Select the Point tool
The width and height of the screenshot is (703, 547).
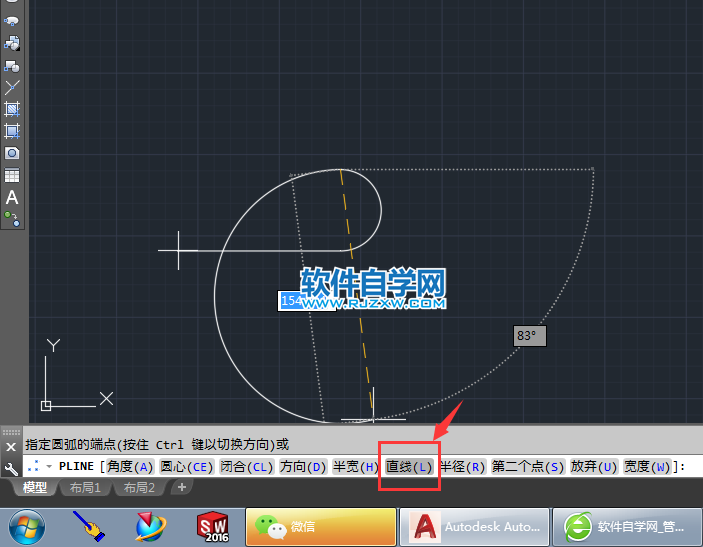(12, 87)
